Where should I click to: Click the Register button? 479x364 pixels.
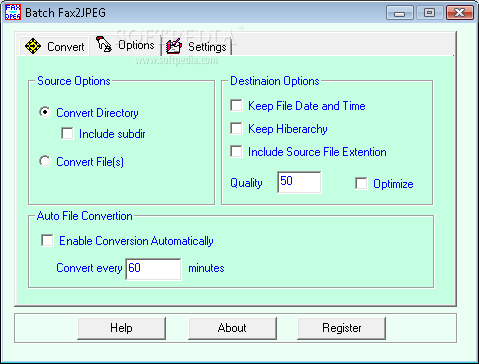click(341, 328)
